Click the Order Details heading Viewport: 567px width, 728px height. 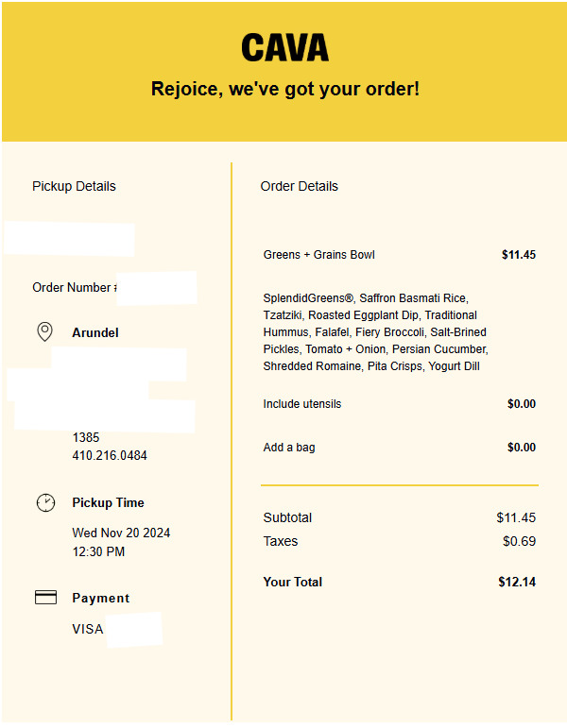pyautogui.click(x=299, y=186)
